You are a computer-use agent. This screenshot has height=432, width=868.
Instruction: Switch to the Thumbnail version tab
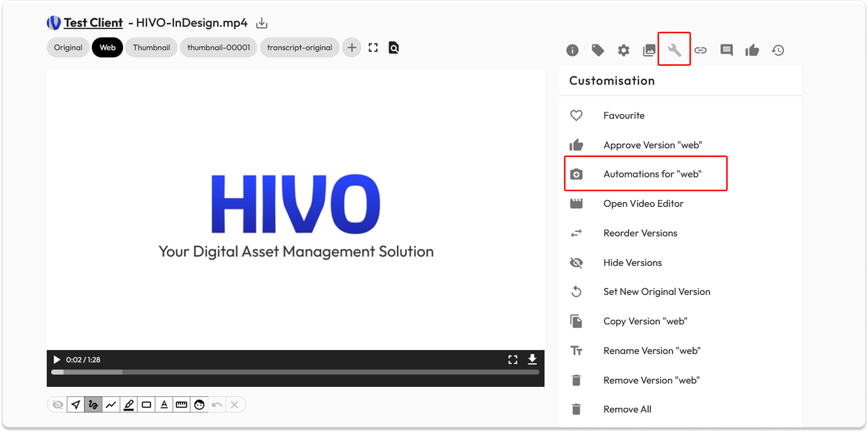(151, 48)
